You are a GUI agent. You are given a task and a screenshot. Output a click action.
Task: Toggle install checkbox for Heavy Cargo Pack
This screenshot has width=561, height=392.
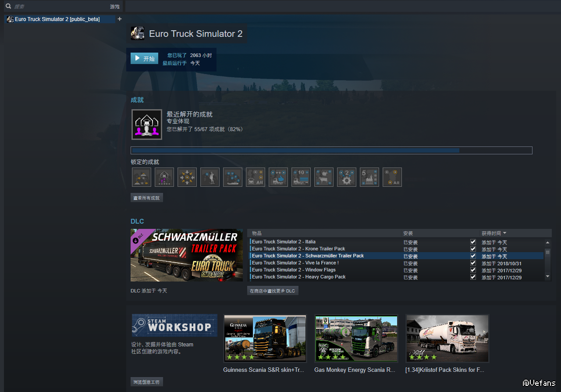(x=473, y=277)
